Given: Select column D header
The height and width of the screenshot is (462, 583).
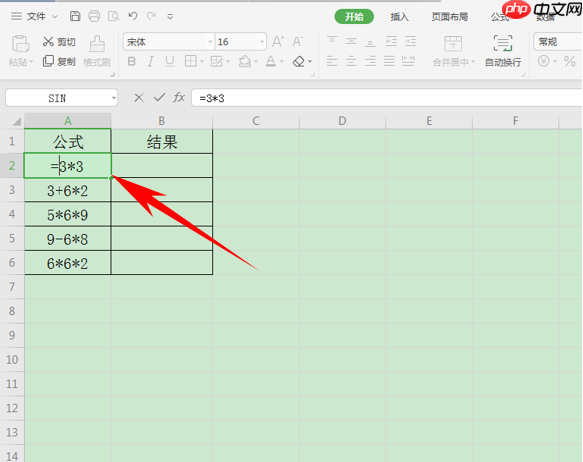Looking at the screenshot, I should 342,121.
